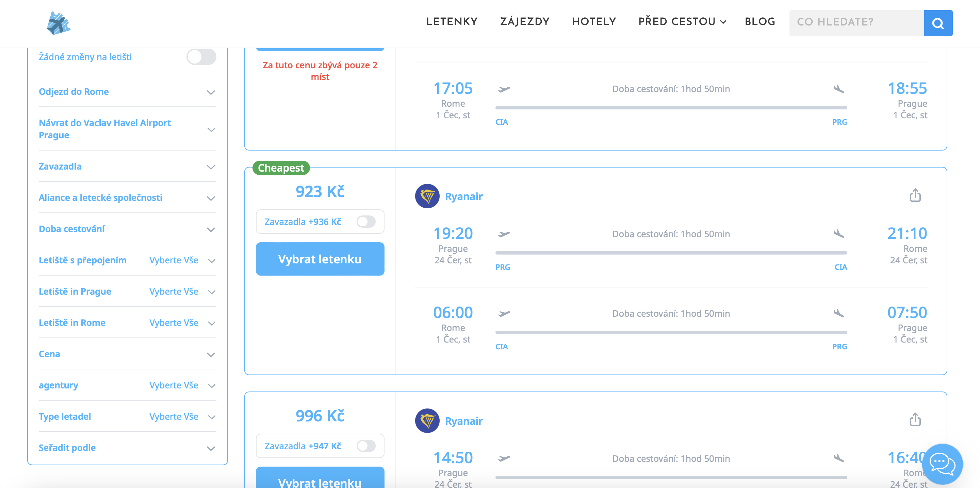Toggle Žádné změny na letišti switch

pyautogui.click(x=201, y=57)
